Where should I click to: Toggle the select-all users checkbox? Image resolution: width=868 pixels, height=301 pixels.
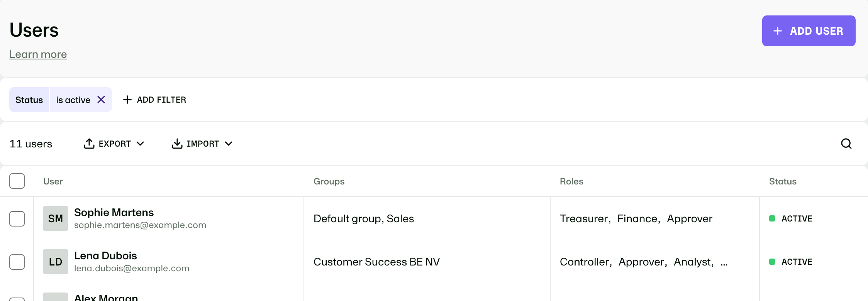point(17,181)
